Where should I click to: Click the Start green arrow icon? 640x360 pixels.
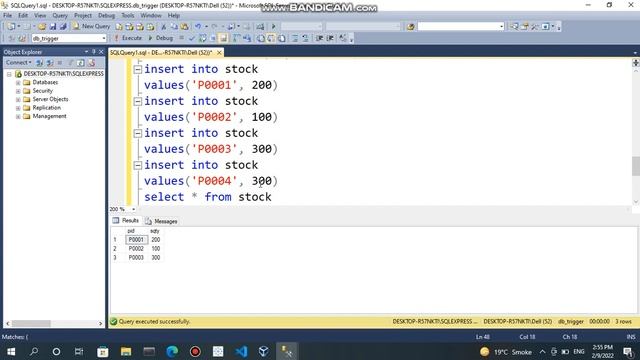tap(273, 27)
